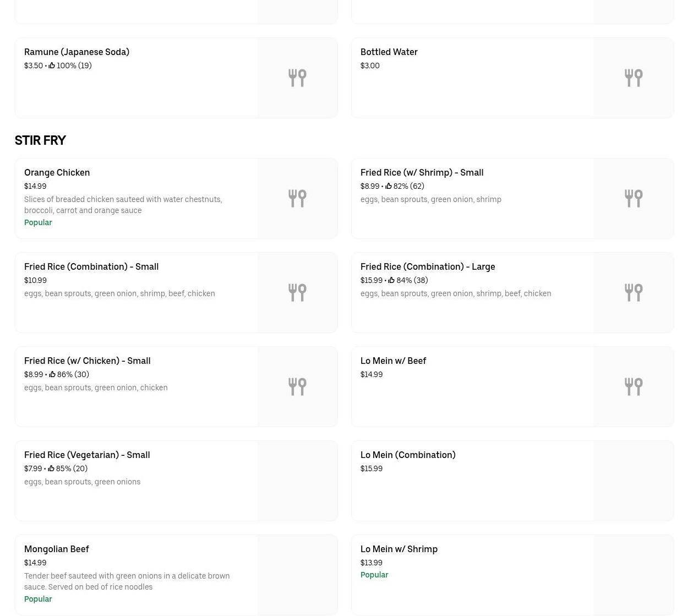
Task: Click Lo Mein w/ Beef utensils icon
Action: tap(634, 386)
